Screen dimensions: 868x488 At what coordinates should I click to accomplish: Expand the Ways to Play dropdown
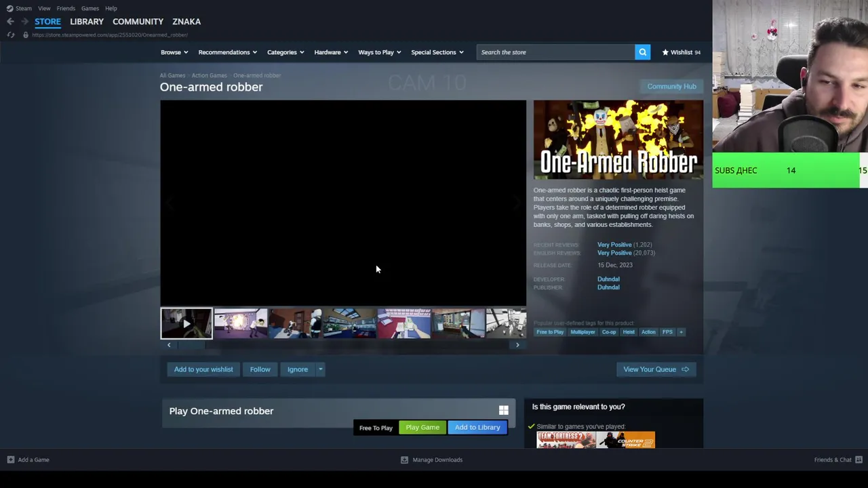[380, 52]
